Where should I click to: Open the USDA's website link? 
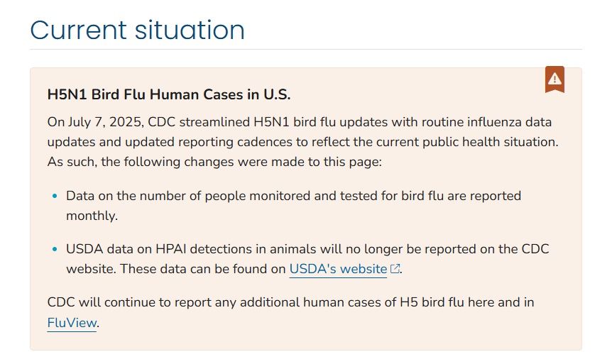pos(338,269)
